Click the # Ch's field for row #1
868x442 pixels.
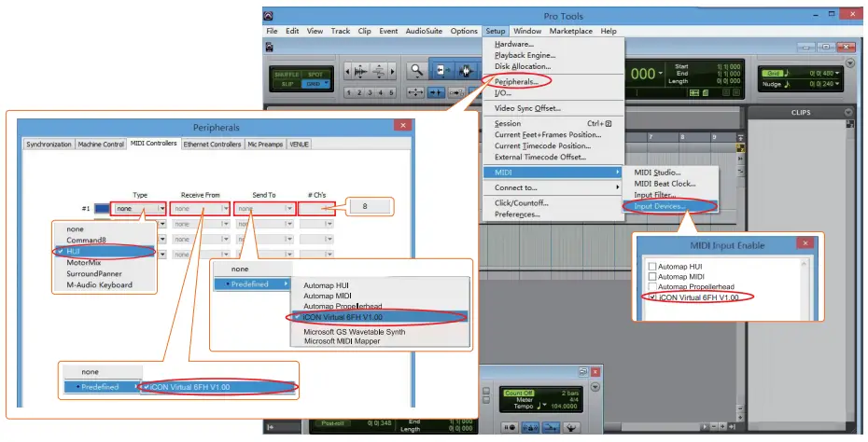316,209
